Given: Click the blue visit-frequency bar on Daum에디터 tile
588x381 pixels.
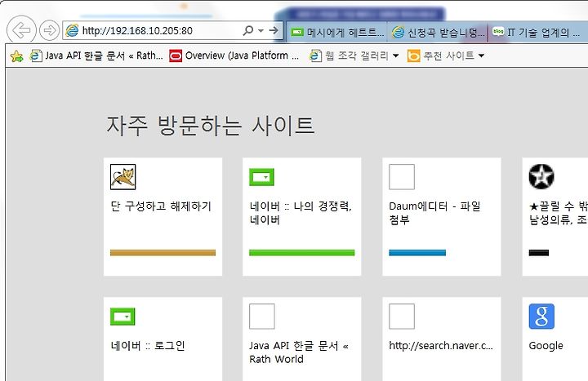Looking at the screenshot, I should coord(417,253).
